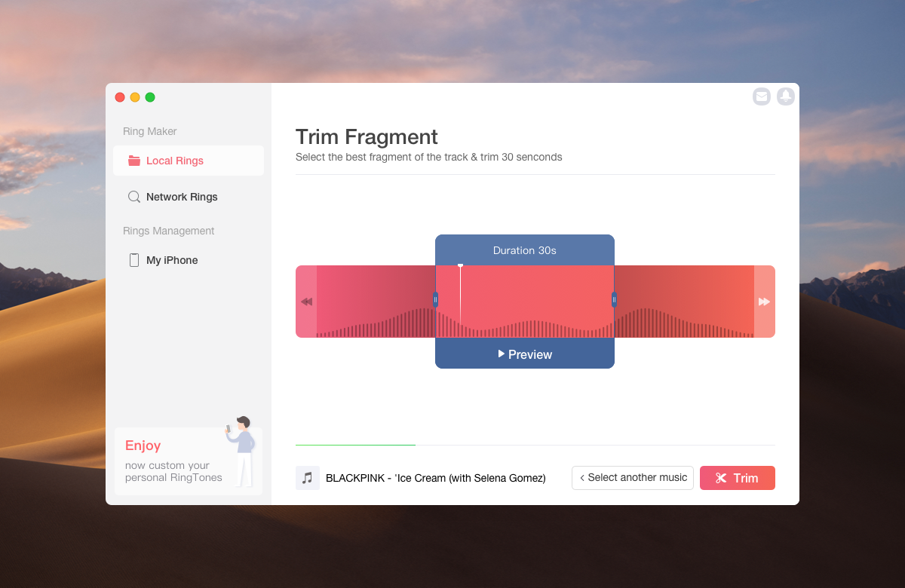Screen dimensions: 905x588
Task: Click the Rings Management section label
Action: (x=169, y=231)
